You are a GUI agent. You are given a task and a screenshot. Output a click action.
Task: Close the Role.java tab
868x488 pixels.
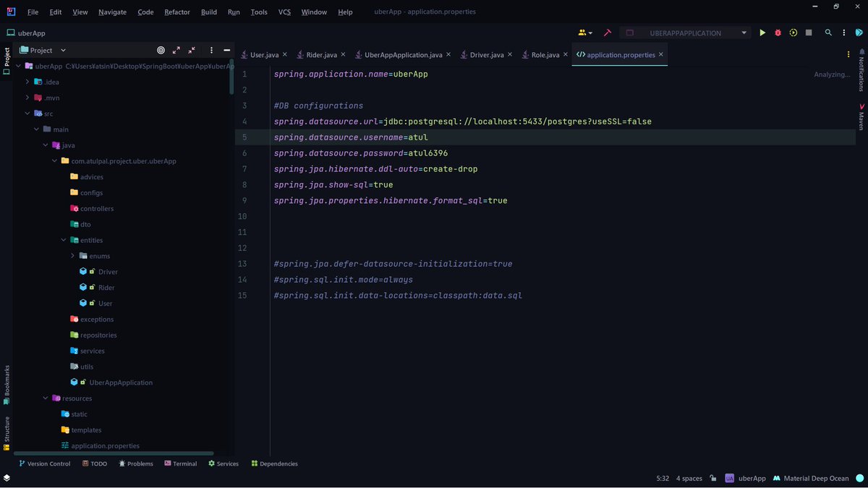(x=566, y=54)
